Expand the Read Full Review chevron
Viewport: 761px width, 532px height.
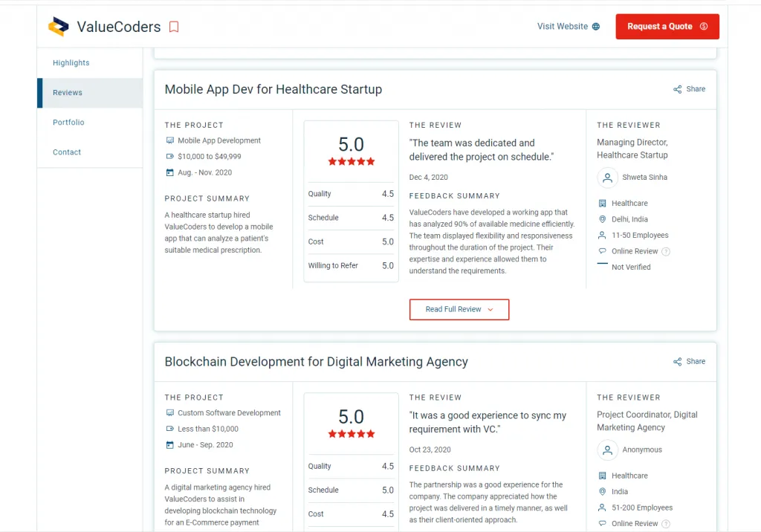tap(490, 310)
